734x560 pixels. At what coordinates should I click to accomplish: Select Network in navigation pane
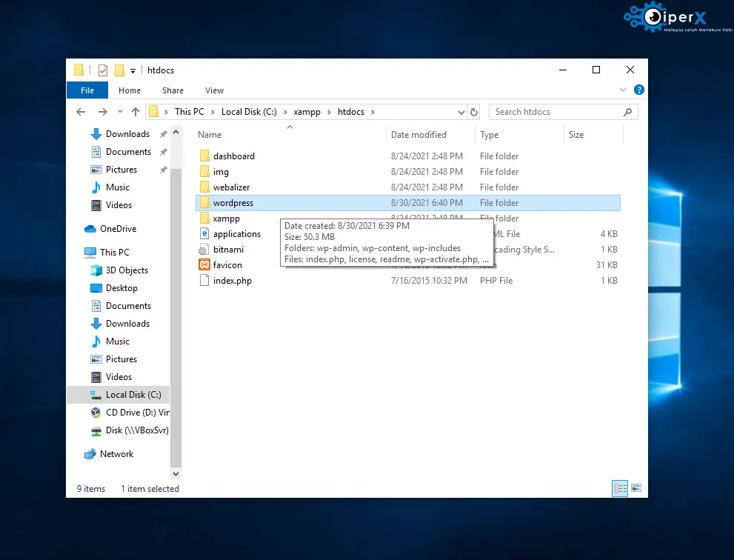pos(116,454)
